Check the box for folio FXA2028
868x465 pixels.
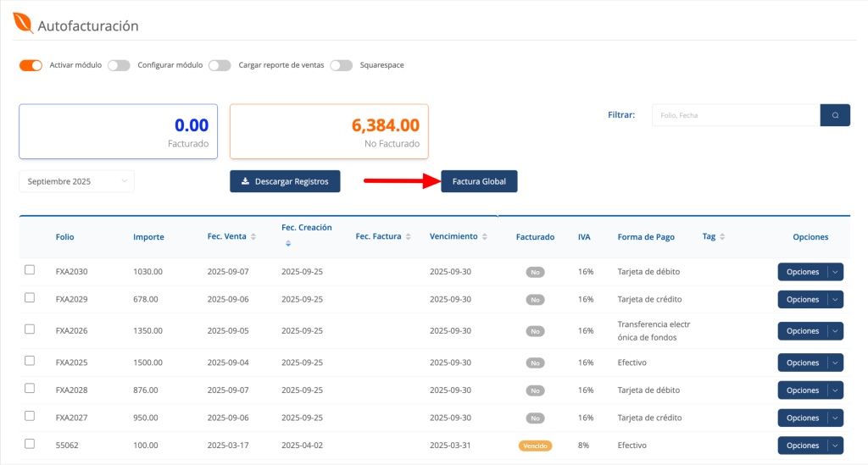30,388
